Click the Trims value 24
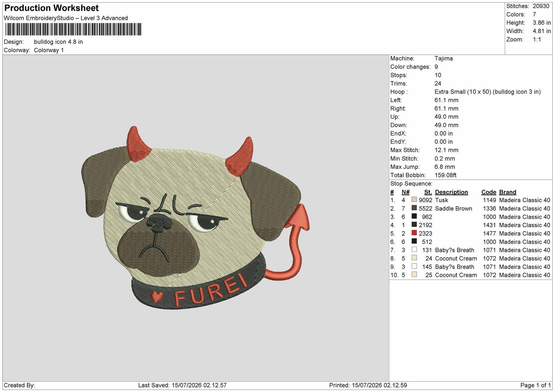Image resolution: width=555 pixels, height=392 pixels. pyautogui.click(x=438, y=84)
